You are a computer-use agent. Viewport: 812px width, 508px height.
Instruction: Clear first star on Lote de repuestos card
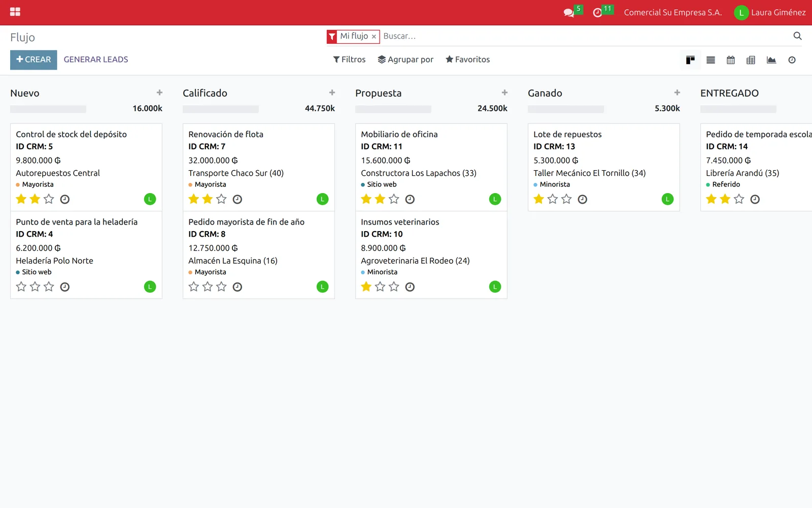click(x=539, y=199)
